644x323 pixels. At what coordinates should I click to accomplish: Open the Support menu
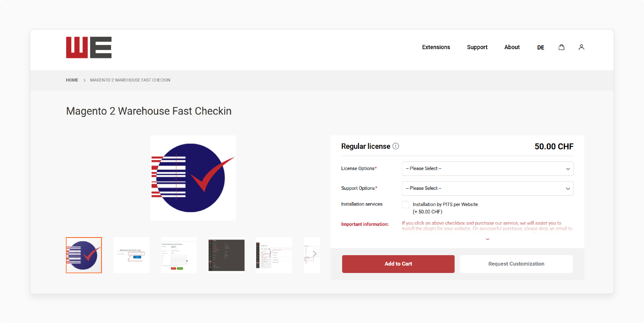pyautogui.click(x=477, y=47)
